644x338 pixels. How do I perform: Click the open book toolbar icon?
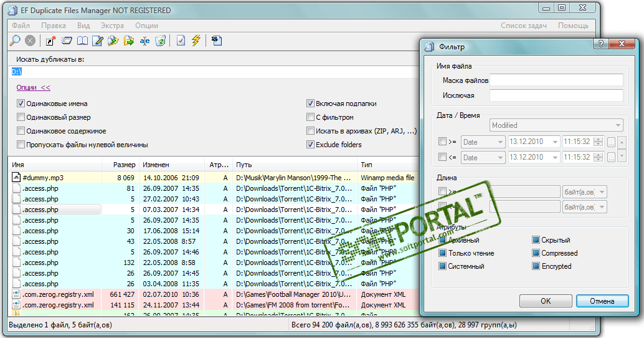[x=82, y=41]
